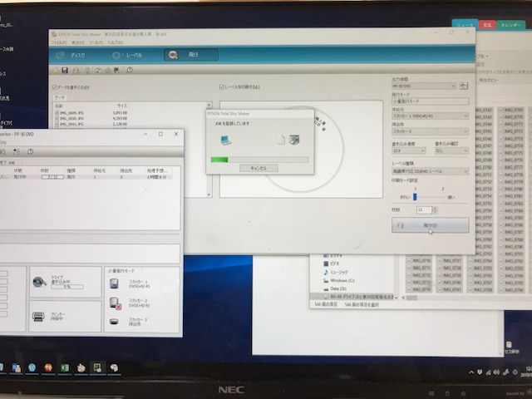This screenshot has width=532, height=399.
Task: Click the data list scroll-up arrow
Action: point(209,105)
